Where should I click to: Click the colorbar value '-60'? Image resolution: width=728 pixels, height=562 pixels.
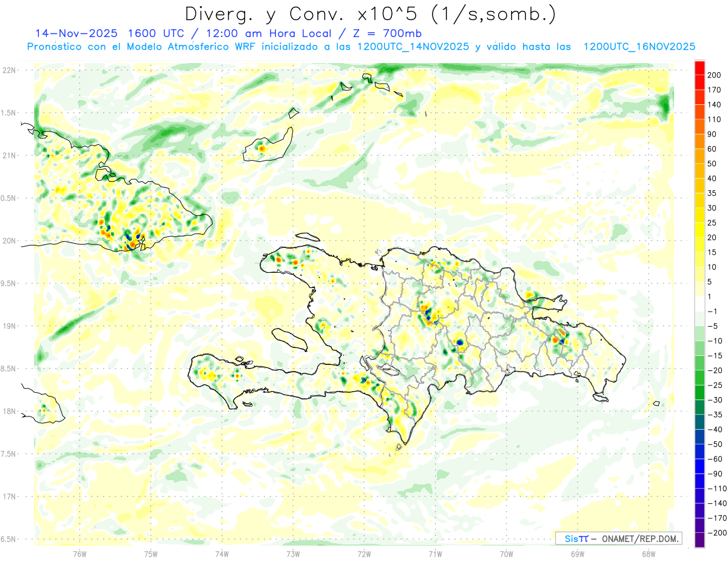pos(715,460)
